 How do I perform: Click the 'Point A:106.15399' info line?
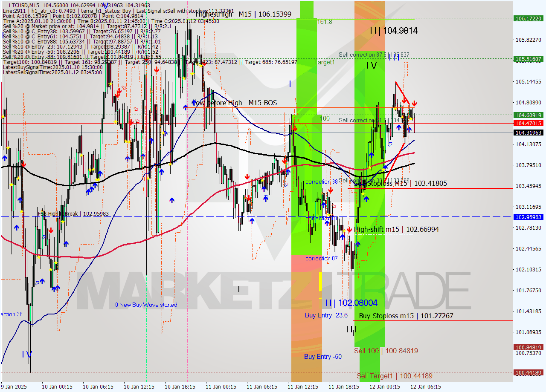click(x=73, y=16)
